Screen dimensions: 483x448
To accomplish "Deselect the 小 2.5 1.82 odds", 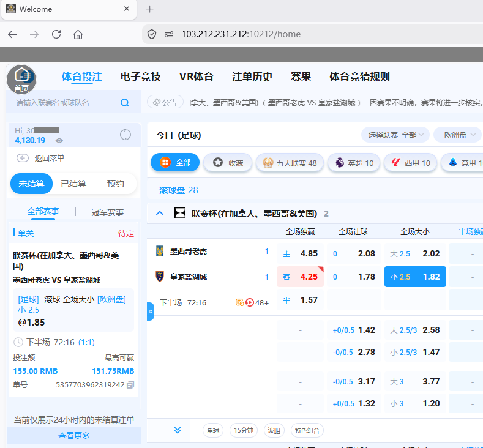I will [x=415, y=277].
